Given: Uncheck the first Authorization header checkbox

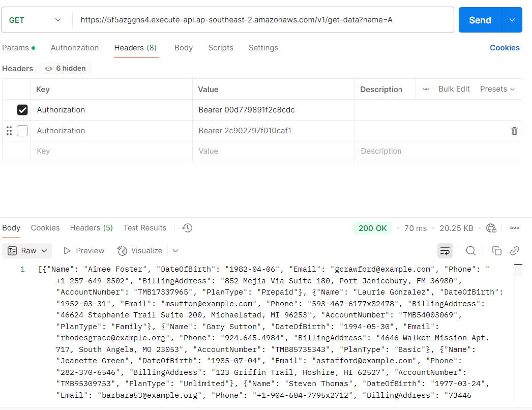Looking at the screenshot, I should click(x=22, y=110).
